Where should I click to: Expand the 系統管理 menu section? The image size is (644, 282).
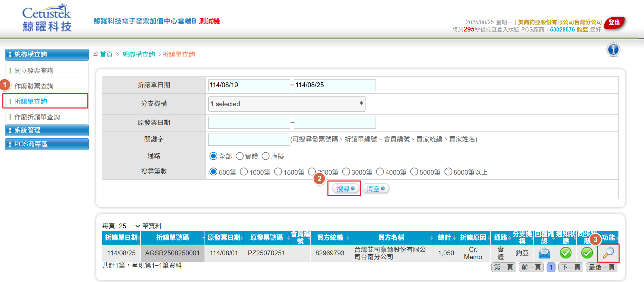(47, 130)
